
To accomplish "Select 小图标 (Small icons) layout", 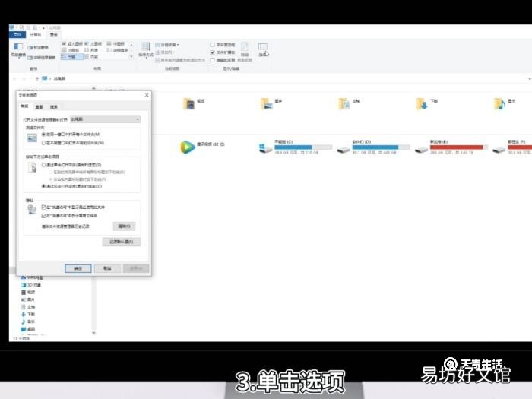I will click(70, 50).
